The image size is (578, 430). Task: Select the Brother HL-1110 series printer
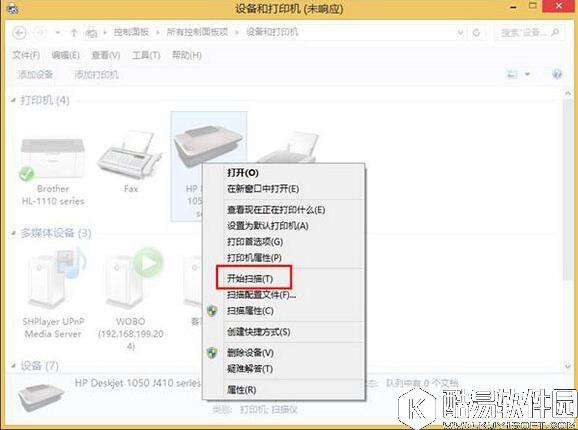53,170
